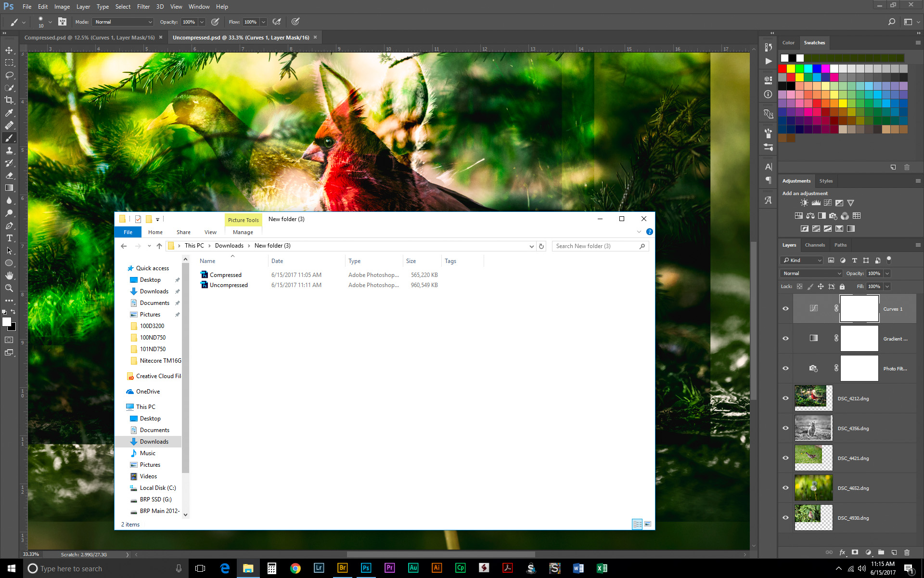Open the Explorer View ribbon tab

tap(210, 232)
